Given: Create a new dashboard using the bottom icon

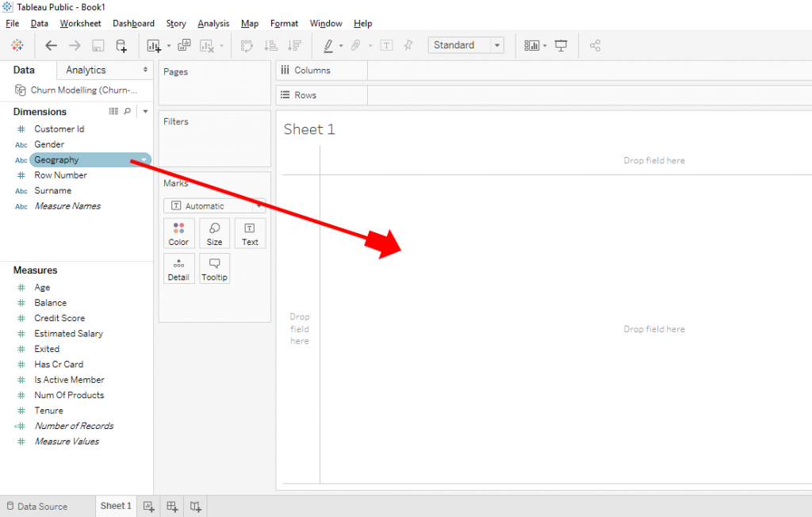Looking at the screenshot, I should [172, 506].
